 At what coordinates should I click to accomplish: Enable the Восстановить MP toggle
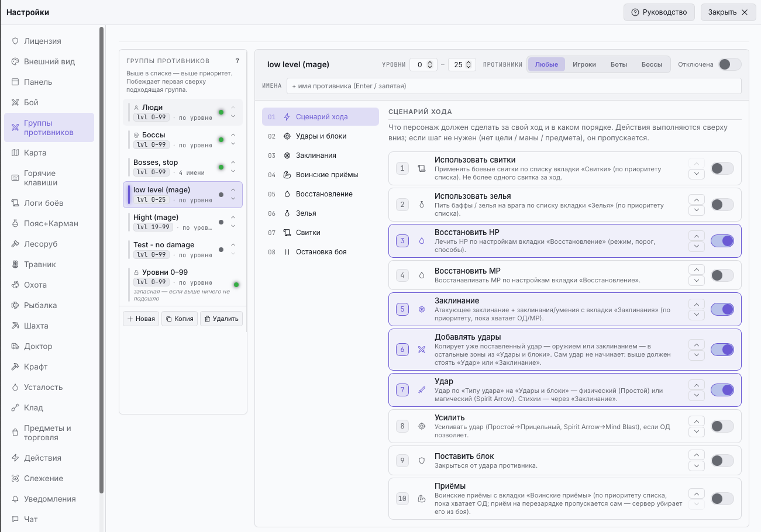pos(722,275)
